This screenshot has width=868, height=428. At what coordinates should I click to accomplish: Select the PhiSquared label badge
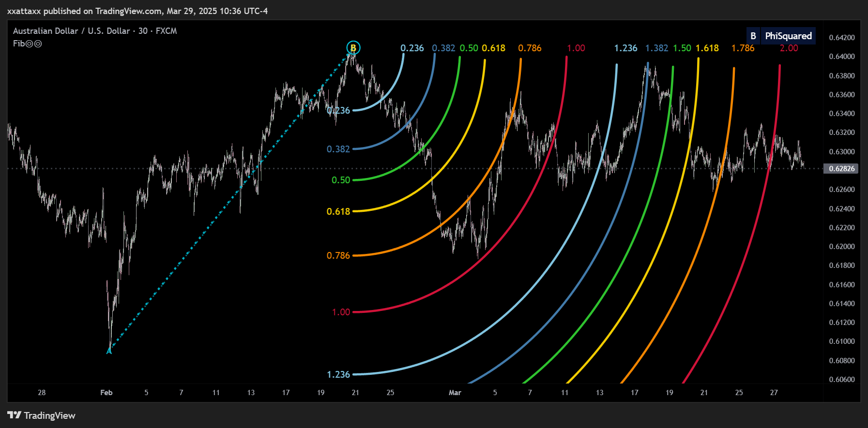coord(788,36)
